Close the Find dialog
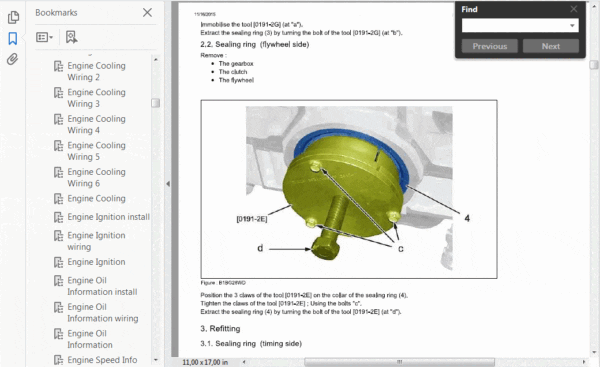 pyautogui.click(x=574, y=9)
